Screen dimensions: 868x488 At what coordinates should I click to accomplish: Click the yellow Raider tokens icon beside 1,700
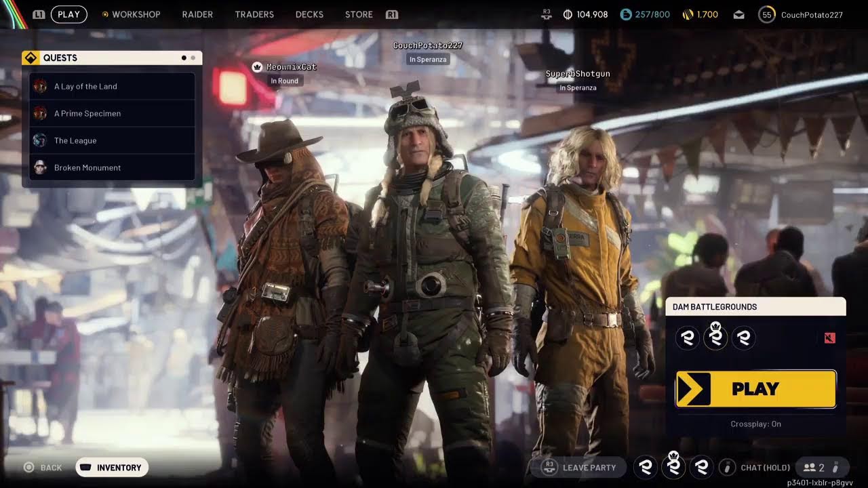click(x=687, y=14)
